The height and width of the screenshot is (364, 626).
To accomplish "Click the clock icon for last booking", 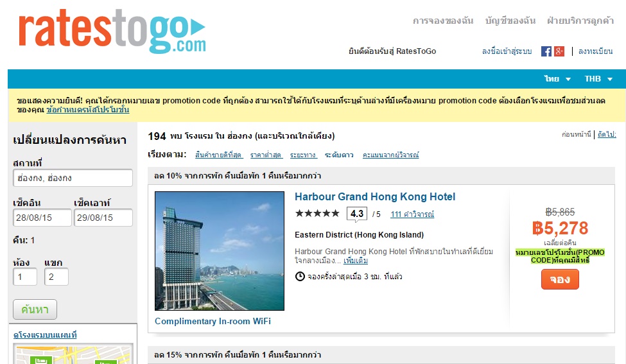I will tap(300, 276).
